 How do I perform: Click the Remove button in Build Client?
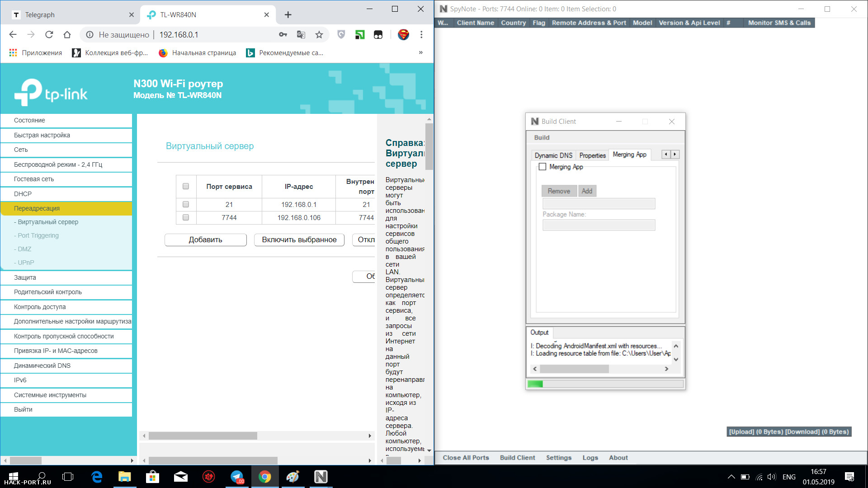(559, 191)
